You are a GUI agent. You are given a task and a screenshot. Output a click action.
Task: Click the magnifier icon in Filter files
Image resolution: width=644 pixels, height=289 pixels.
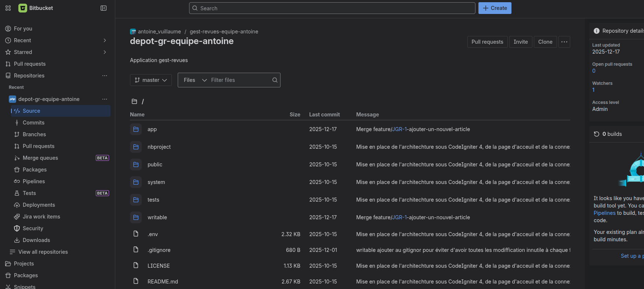(x=275, y=80)
